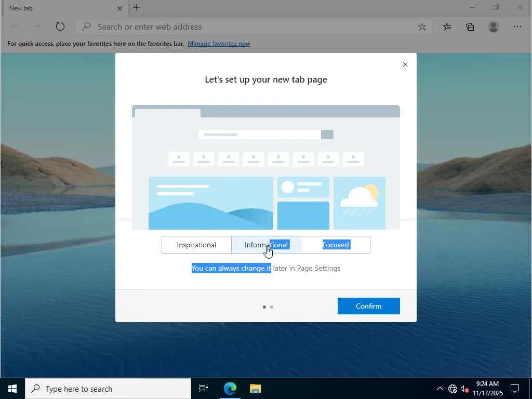Go to second setup page dot

click(271, 307)
